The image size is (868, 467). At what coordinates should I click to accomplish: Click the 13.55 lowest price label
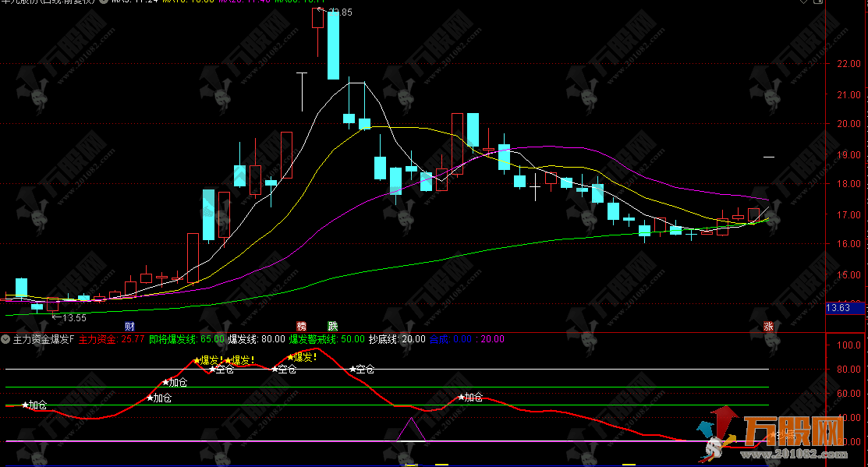(69, 317)
